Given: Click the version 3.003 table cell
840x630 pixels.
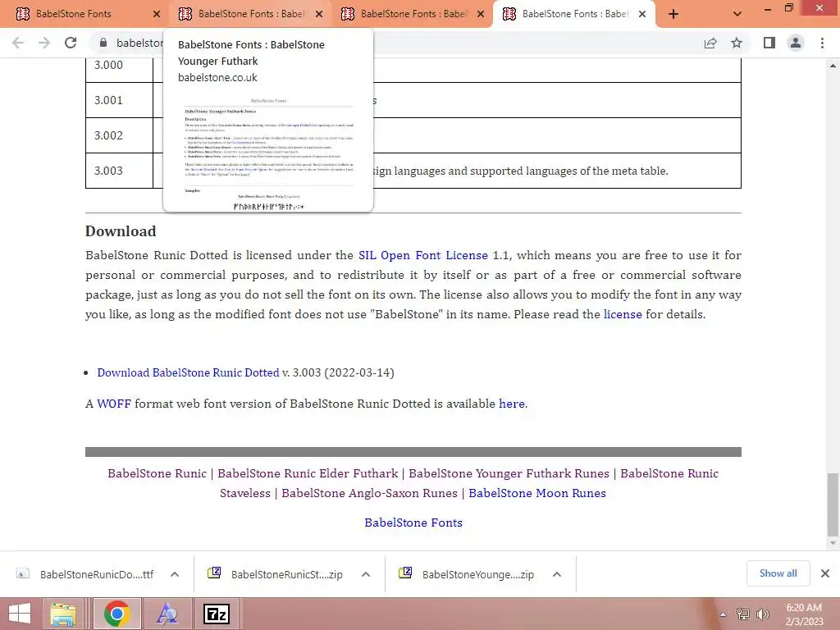Looking at the screenshot, I should (x=120, y=171).
